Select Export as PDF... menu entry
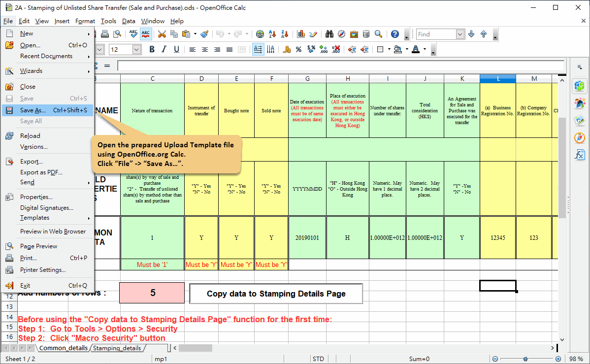Screen dimensions: 590x364 click(x=47, y=172)
